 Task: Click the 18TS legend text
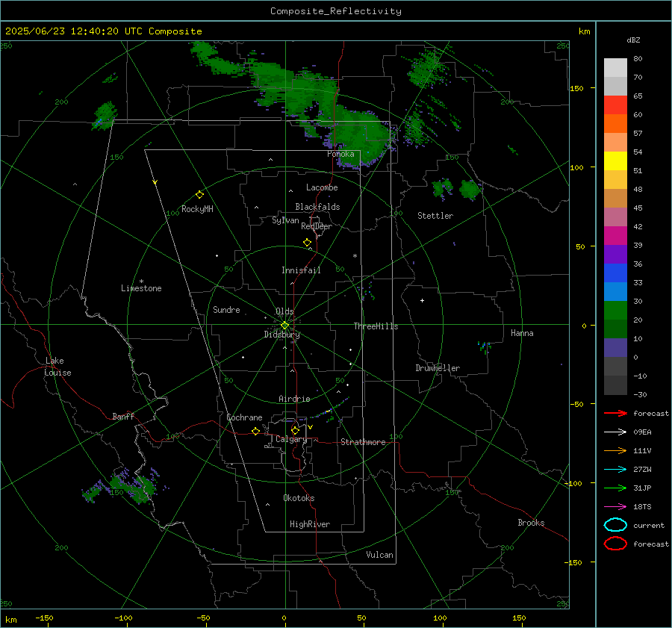coord(642,507)
